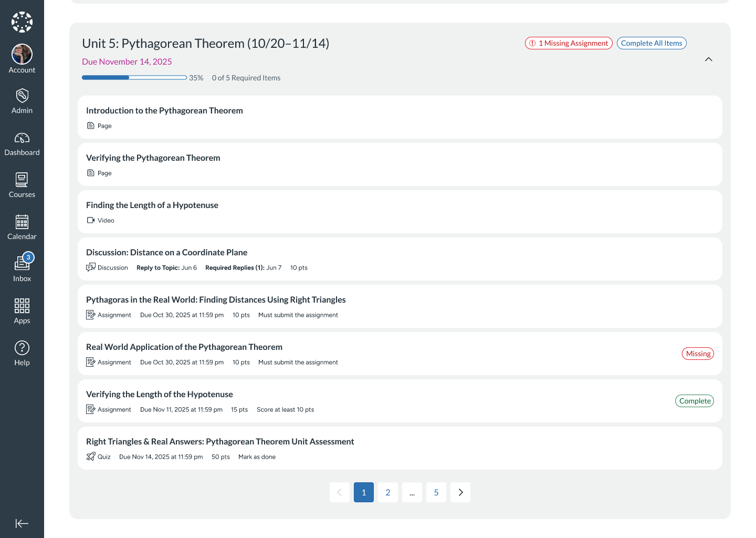This screenshot has height=538, width=756.
Task: View the Courses list
Action: pyautogui.click(x=22, y=185)
